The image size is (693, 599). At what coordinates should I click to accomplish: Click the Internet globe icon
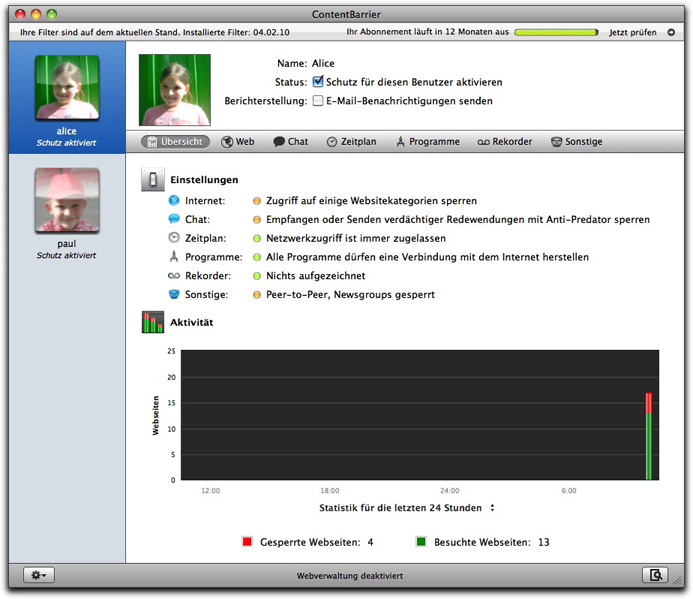click(174, 200)
